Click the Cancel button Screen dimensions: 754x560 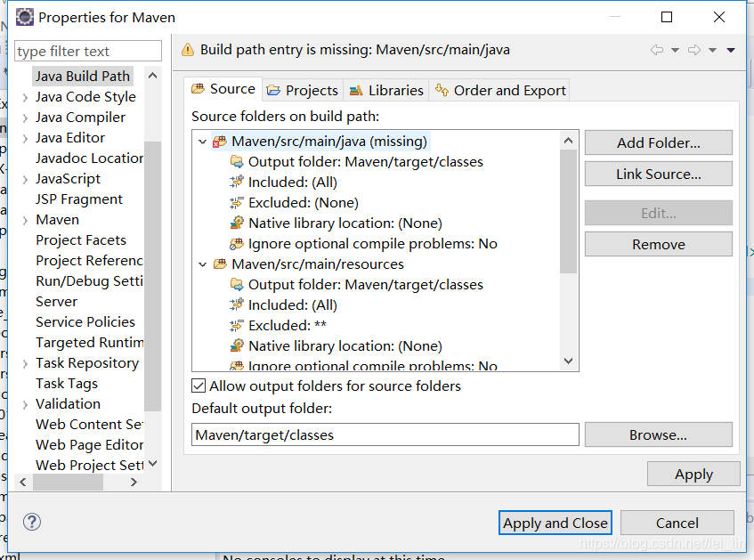pos(677,523)
